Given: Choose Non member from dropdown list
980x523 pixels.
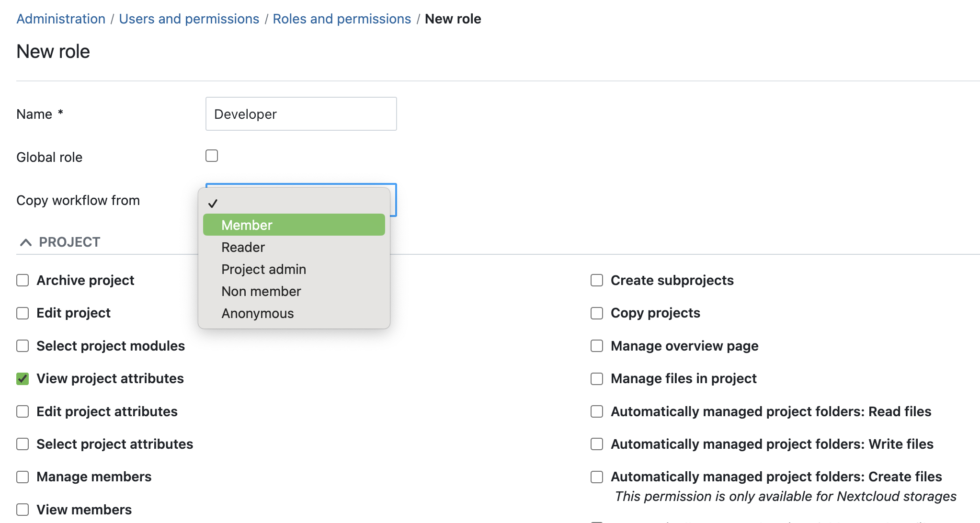Looking at the screenshot, I should click(x=261, y=291).
